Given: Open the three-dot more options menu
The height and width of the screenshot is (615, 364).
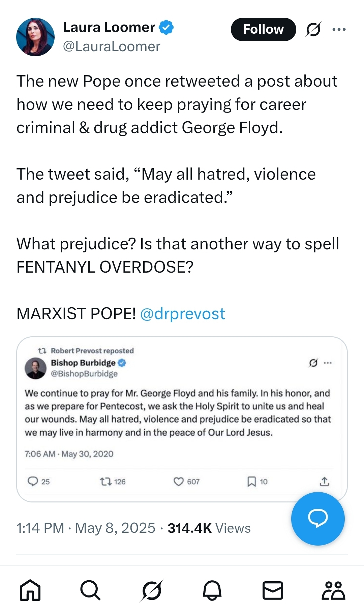Looking at the screenshot, I should (339, 30).
